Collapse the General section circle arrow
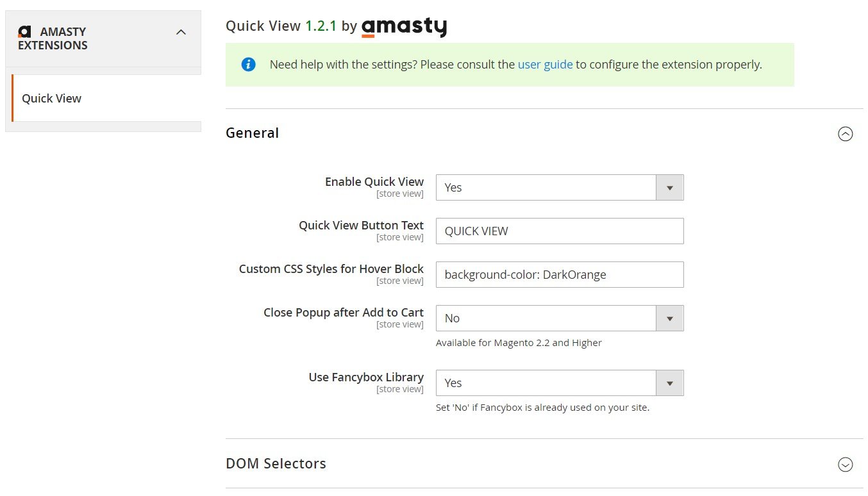This screenshot has height=496, width=868. (x=846, y=134)
